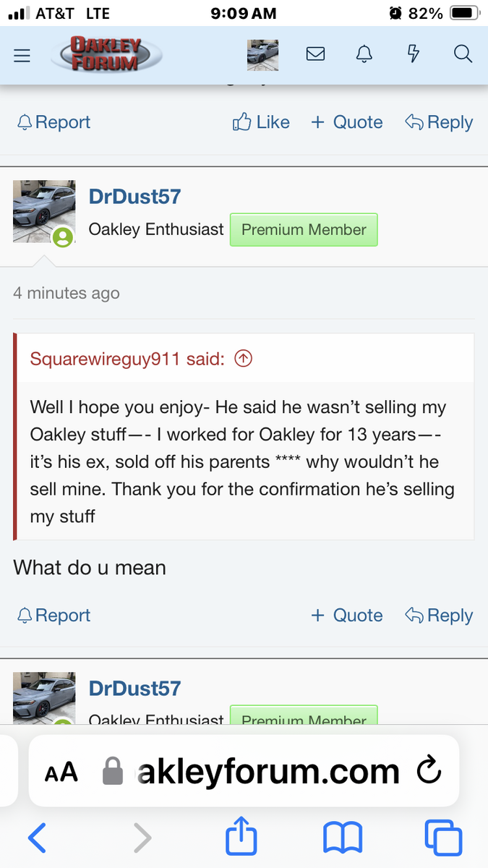Open the Safari bookmarks icon
Viewport: 488px width, 868px height.
(343, 838)
